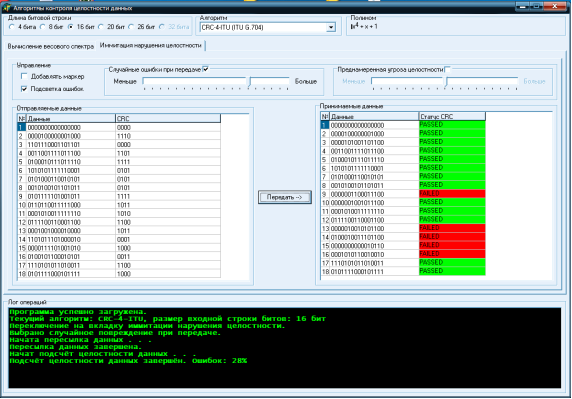Open the Алгоритм dropdown showing CRC-4-ITU
This screenshot has height=399, width=572.
point(267,27)
